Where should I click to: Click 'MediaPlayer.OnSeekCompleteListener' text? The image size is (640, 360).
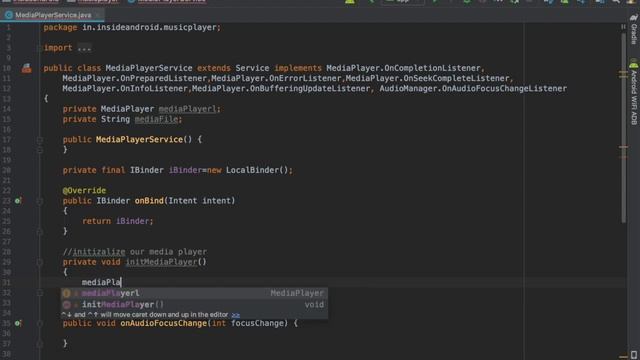(427, 78)
